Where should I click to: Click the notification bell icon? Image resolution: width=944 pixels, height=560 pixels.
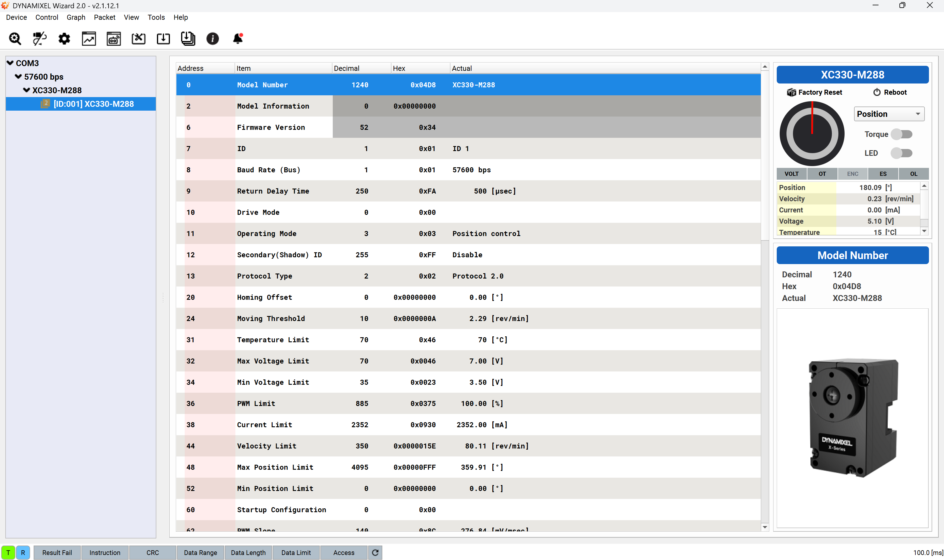pyautogui.click(x=238, y=38)
